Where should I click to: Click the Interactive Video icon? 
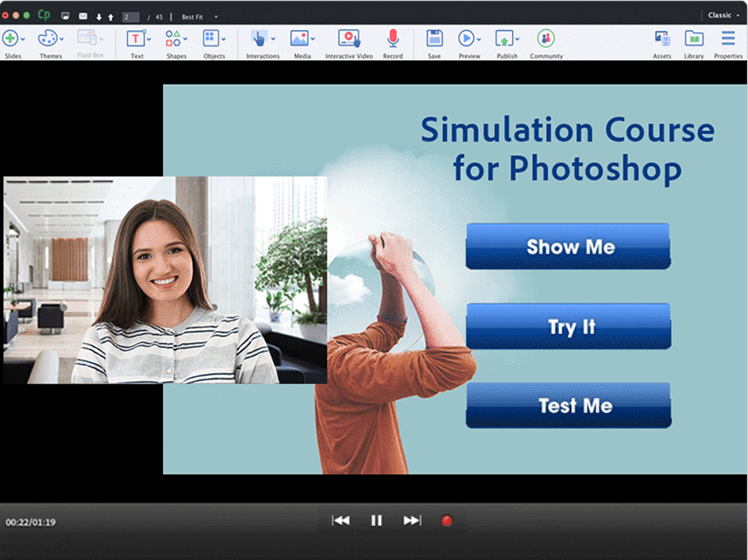(x=347, y=39)
